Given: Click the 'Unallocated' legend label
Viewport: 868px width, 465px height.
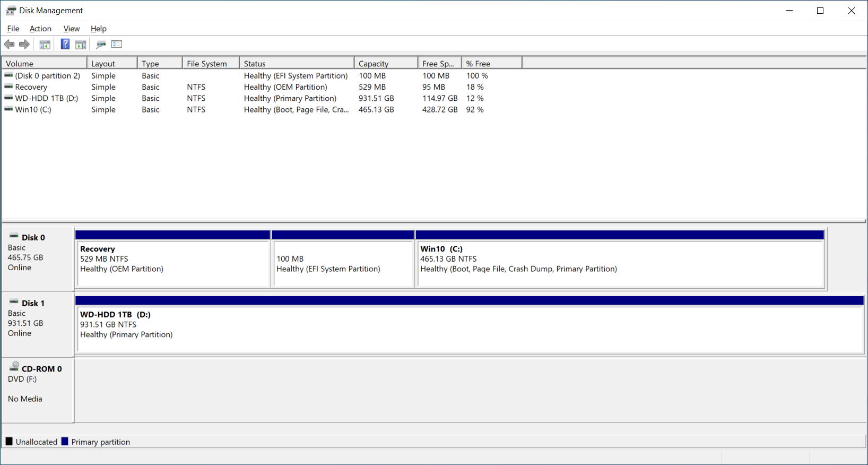Looking at the screenshot, I should [37, 442].
